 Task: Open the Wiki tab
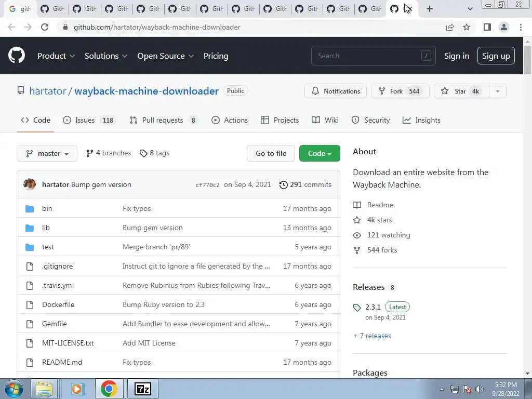click(x=325, y=120)
